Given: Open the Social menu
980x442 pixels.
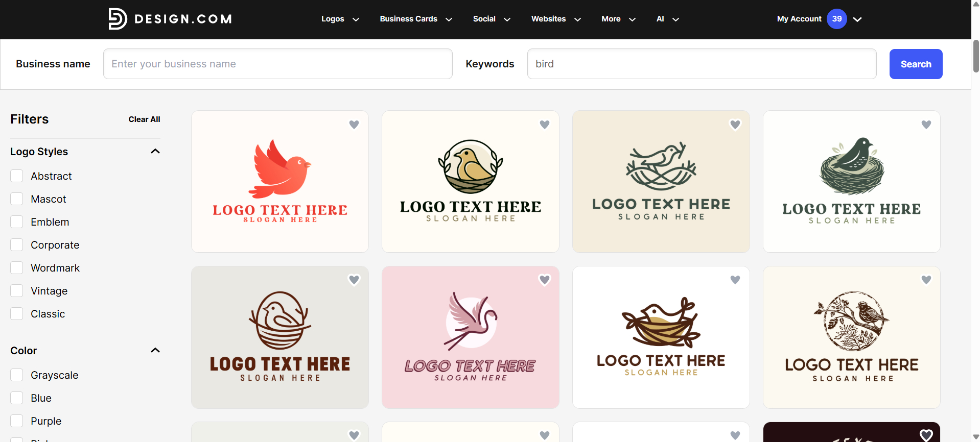Looking at the screenshot, I should (x=484, y=19).
